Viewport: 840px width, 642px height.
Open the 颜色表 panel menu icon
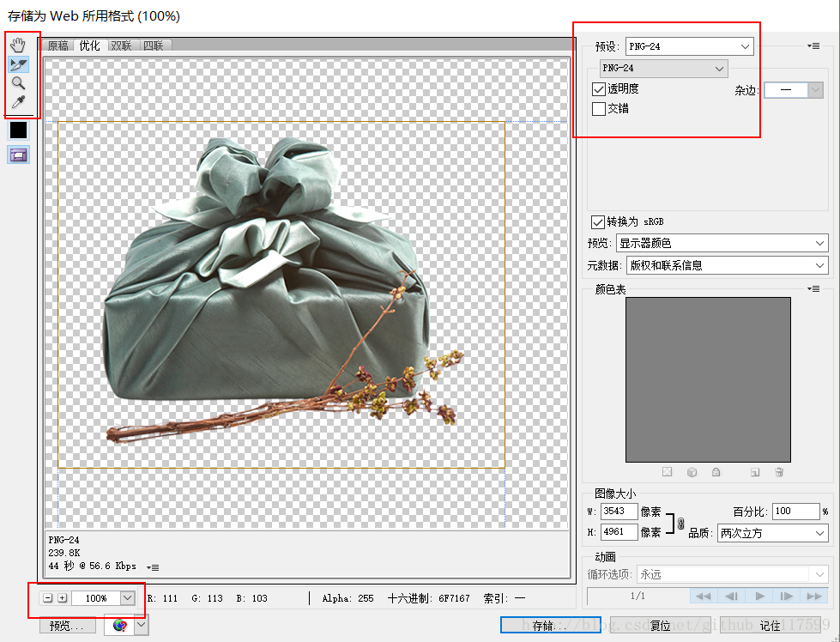[813, 289]
